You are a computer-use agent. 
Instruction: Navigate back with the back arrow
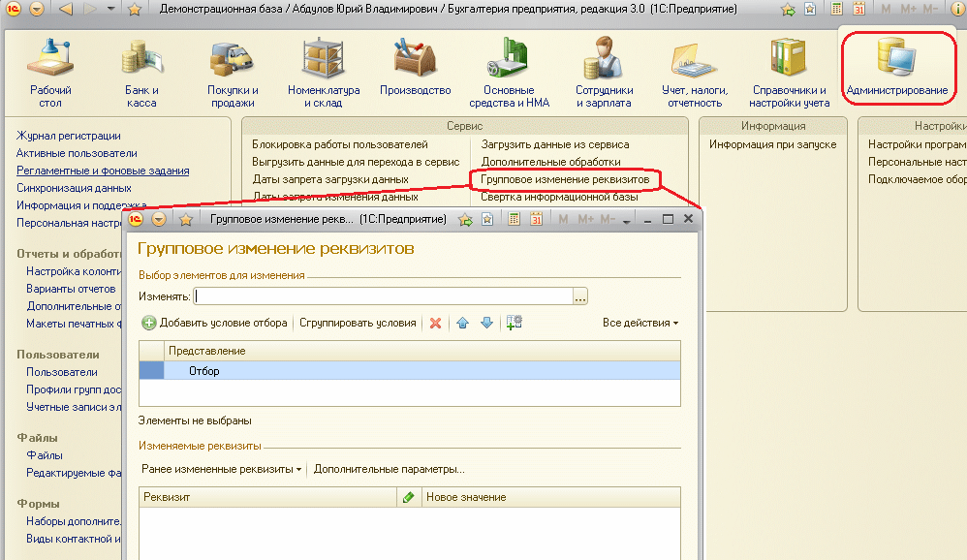point(64,9)
